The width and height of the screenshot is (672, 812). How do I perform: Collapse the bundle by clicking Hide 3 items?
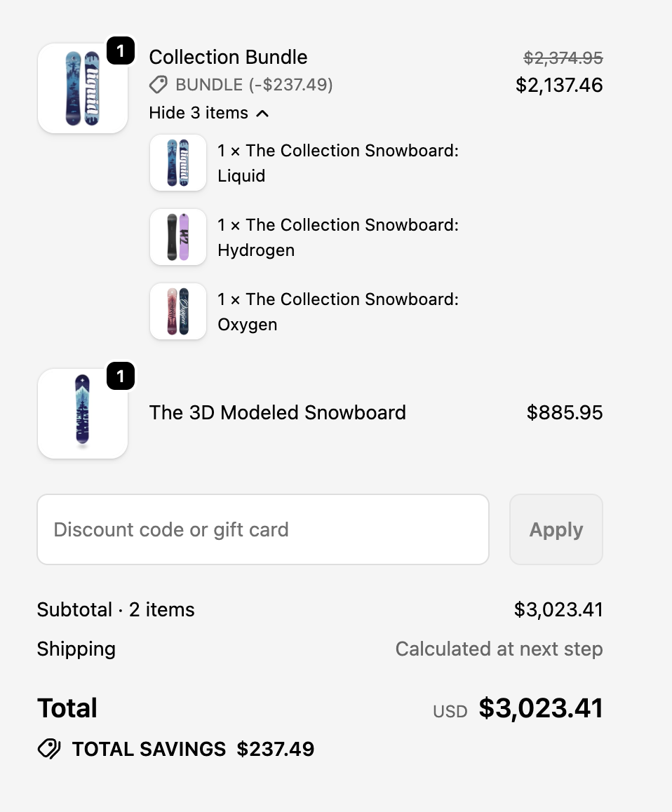pyautogui.click(x=199, y=113)
